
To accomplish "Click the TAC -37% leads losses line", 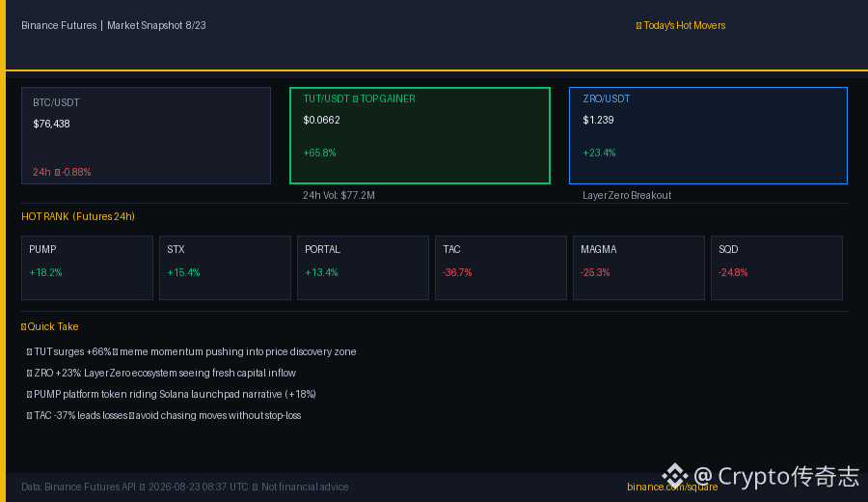I will 164,415.
